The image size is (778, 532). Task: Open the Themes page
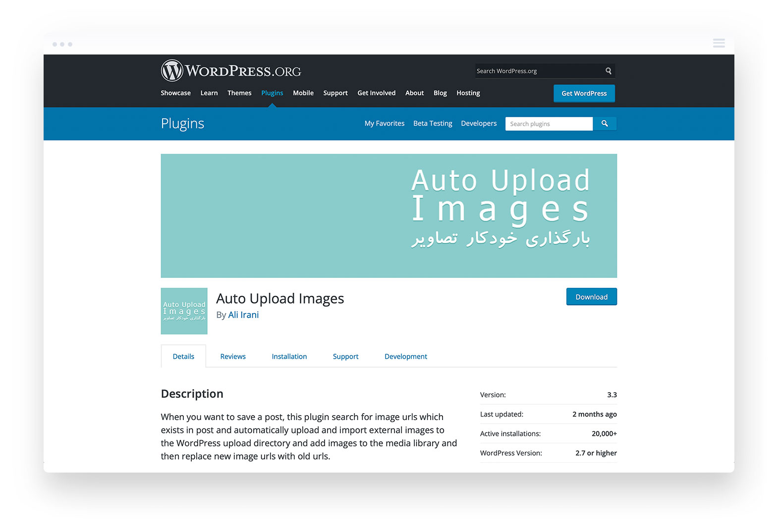pyautogui.click(x=239, y=93)
